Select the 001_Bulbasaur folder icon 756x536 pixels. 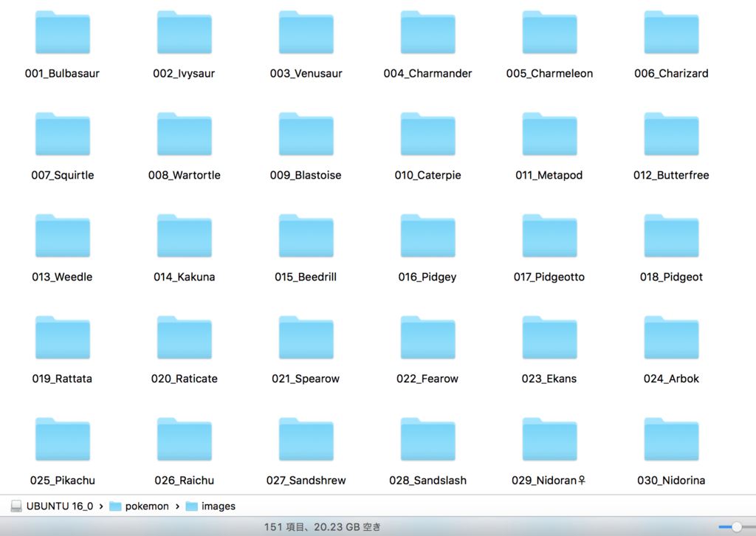[x=63, y=32]
